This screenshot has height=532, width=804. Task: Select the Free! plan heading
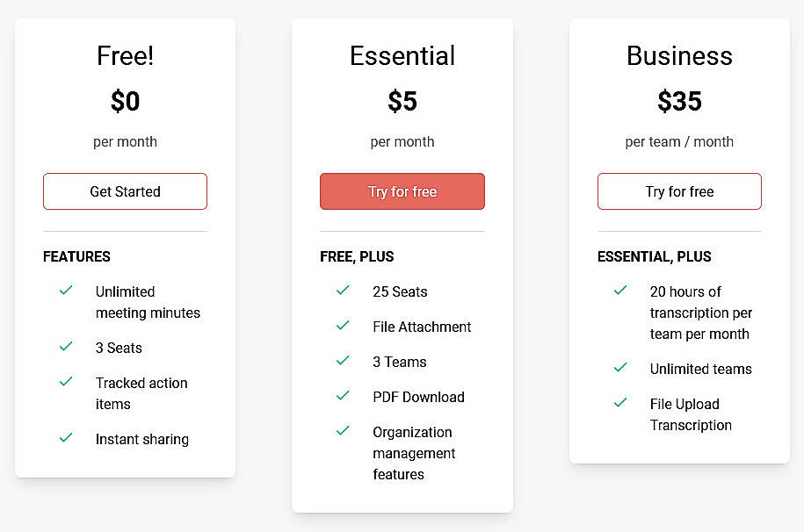coord(125,55)
